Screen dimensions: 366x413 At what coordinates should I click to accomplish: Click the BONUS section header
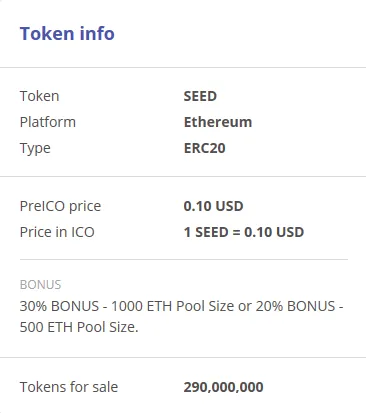(40, 285)
